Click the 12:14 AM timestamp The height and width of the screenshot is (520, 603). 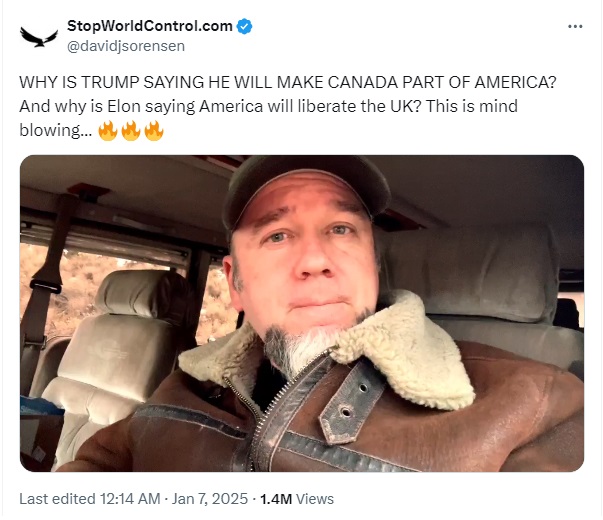click(130, 499)
